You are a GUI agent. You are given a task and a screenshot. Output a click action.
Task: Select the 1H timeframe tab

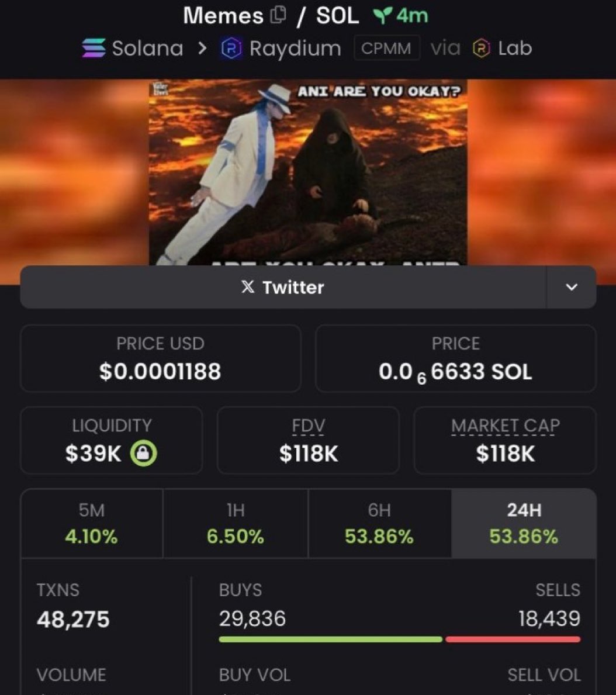pos(236,524)
